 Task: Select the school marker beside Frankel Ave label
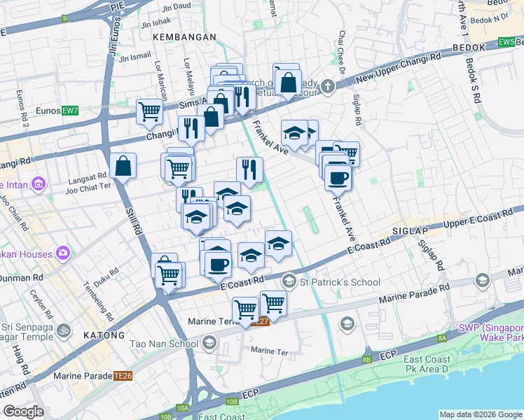pos(294,134)
